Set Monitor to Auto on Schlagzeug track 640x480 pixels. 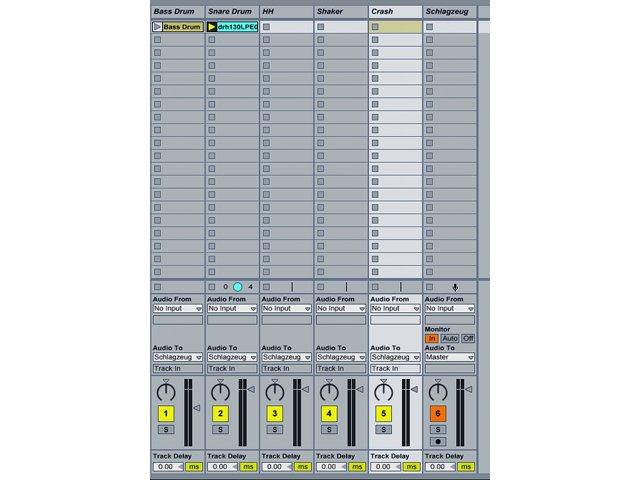pos(449,338)
